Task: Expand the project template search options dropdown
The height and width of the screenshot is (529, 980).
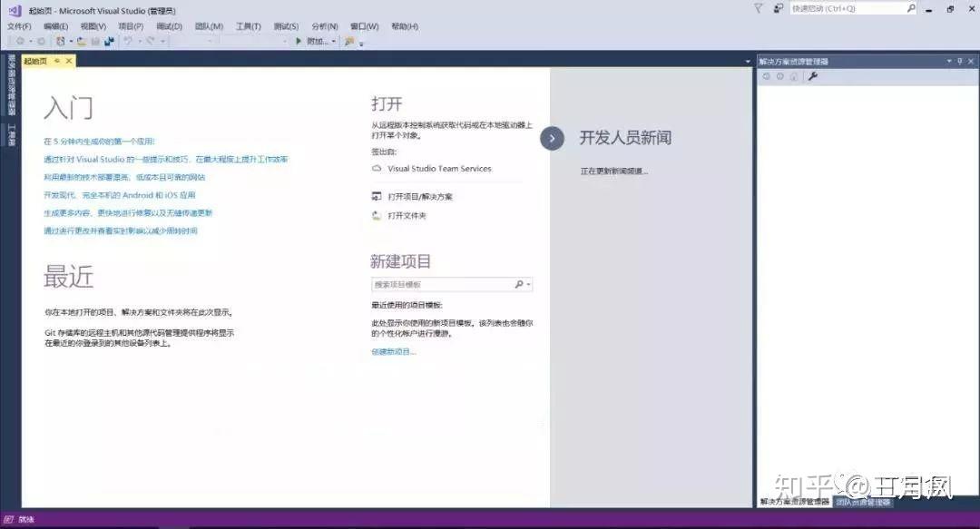Action: pyautogui.click(x=529, y=285)
